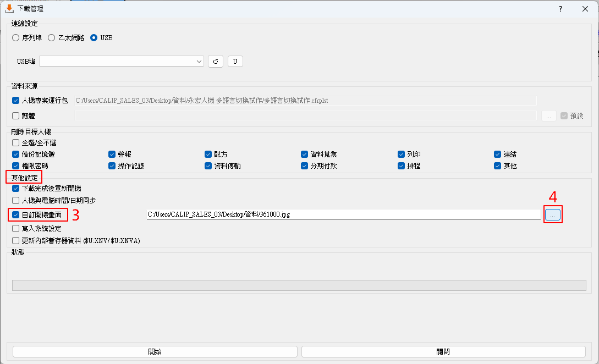Browse for custom boot screen image file
This screenshot has width=599, height=364.
pos(553,214)
